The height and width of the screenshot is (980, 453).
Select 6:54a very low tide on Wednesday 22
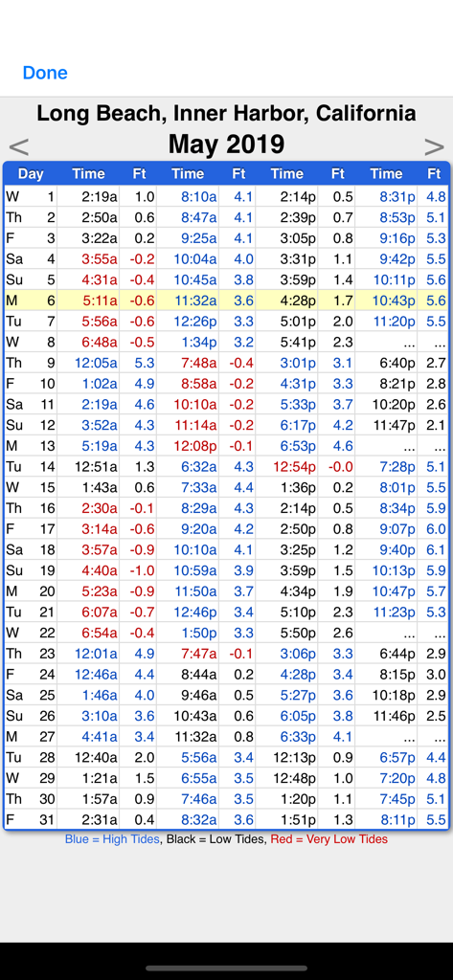(101, 633)
